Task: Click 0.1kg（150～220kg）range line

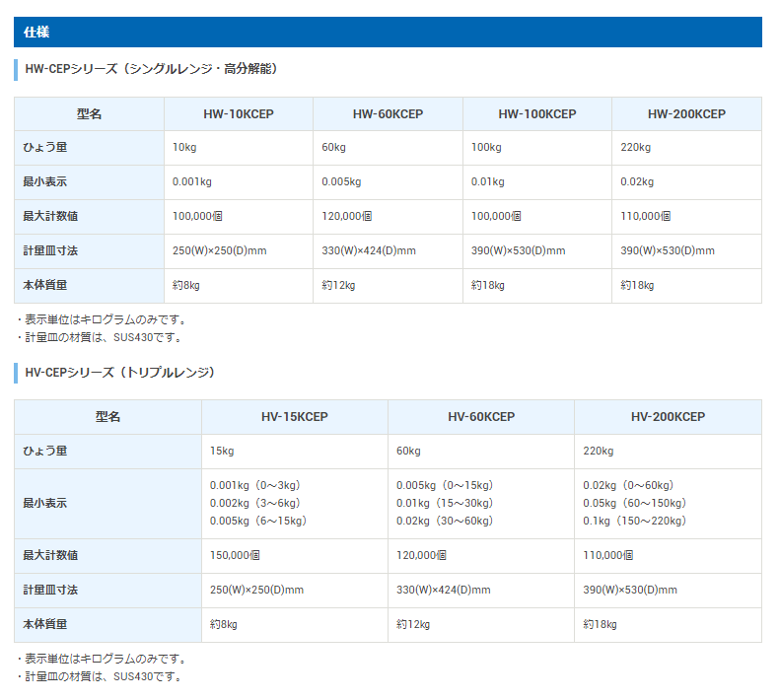Action: point(635,521)
